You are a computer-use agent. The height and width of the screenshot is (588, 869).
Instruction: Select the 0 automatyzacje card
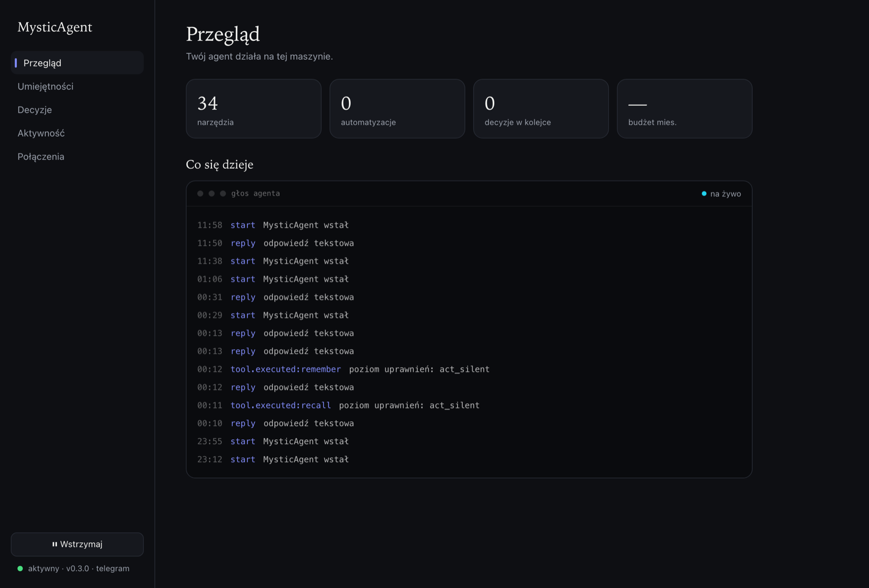(x=397, y=109)
